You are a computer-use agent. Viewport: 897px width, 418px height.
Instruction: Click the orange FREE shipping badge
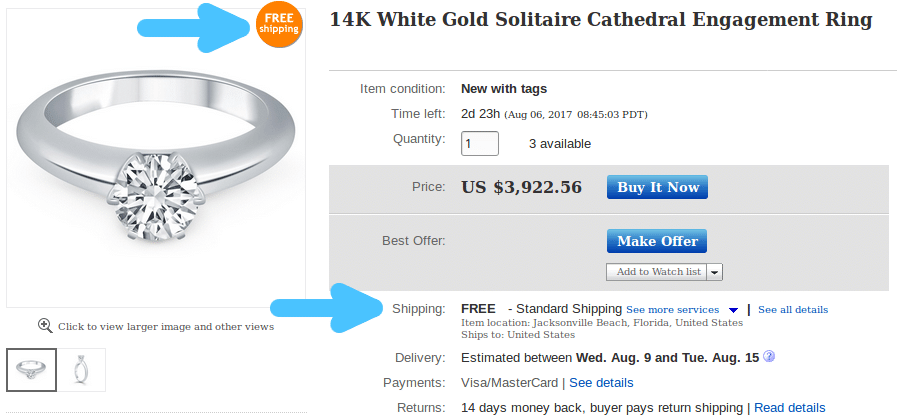(x=279, y=24)
